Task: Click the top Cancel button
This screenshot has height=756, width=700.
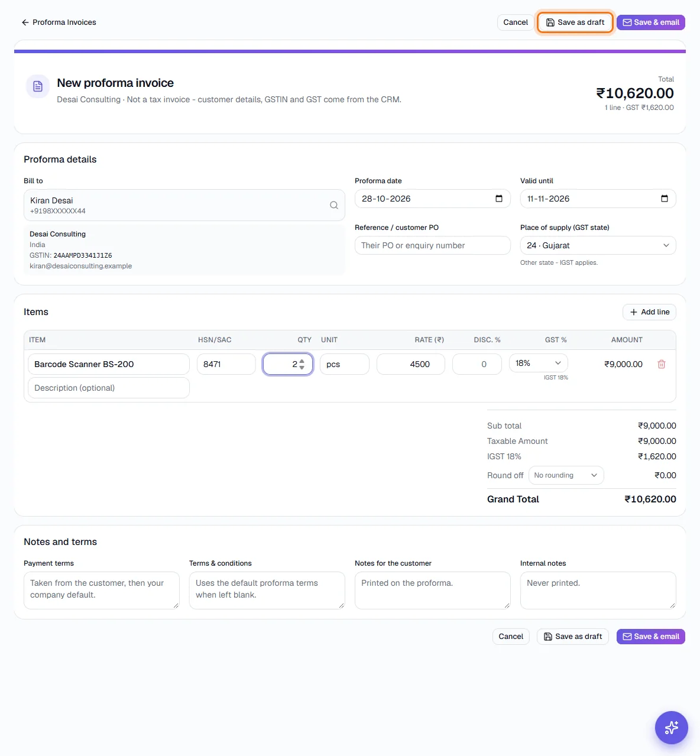Action: [516, 22]
